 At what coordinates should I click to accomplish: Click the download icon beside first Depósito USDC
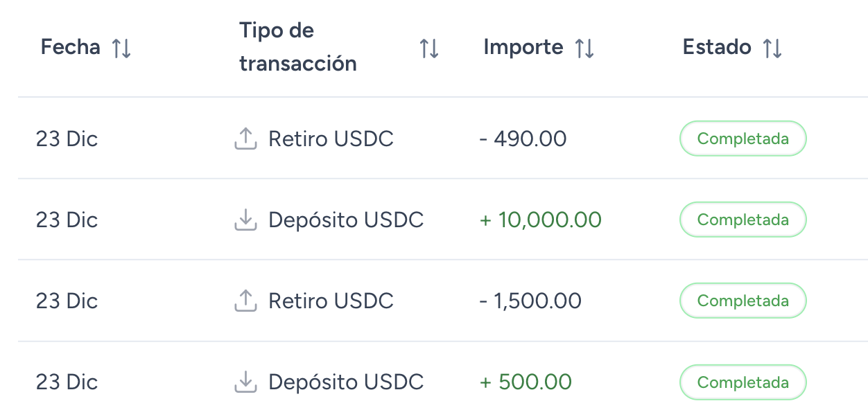245,219
